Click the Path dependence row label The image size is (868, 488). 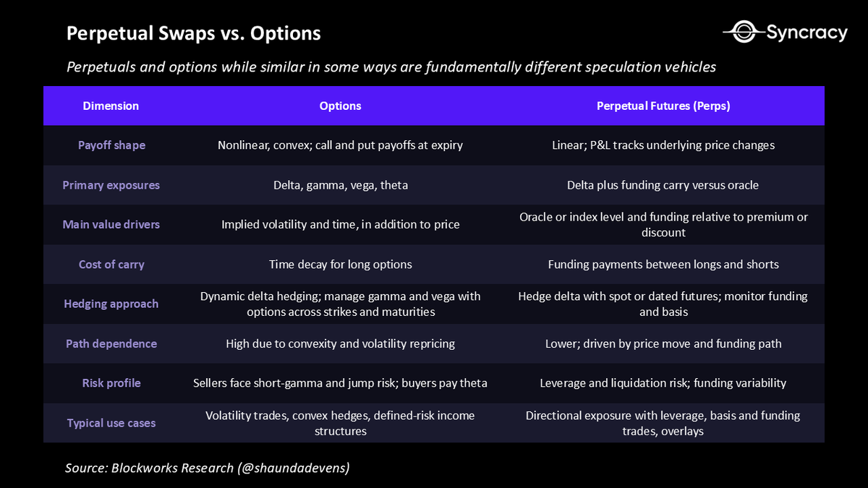tap(111, 343)
